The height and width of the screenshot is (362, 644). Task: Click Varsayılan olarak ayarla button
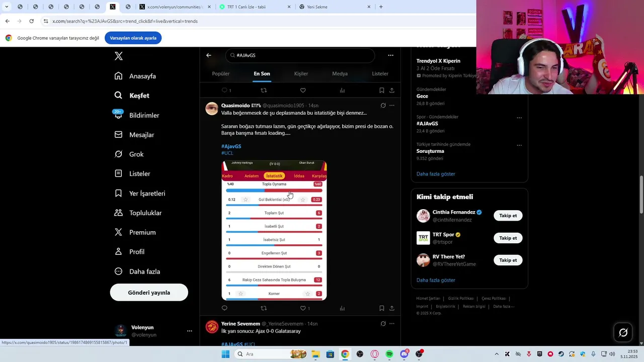tap(133, 38)
